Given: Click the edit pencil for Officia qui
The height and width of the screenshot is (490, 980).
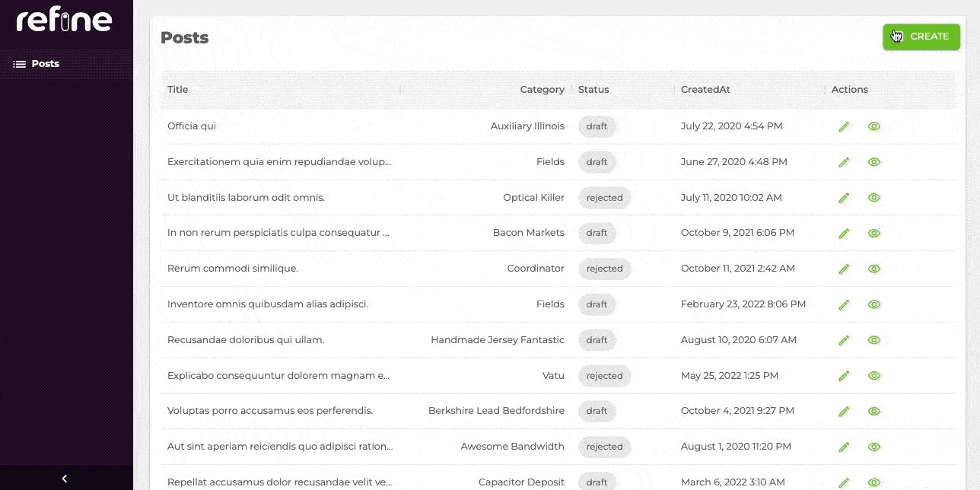Looking at the screenshot, I should point(843,126).
